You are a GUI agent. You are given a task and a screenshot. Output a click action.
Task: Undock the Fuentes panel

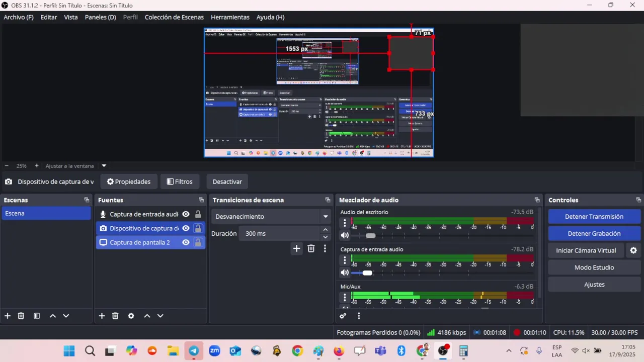(201, 200)
